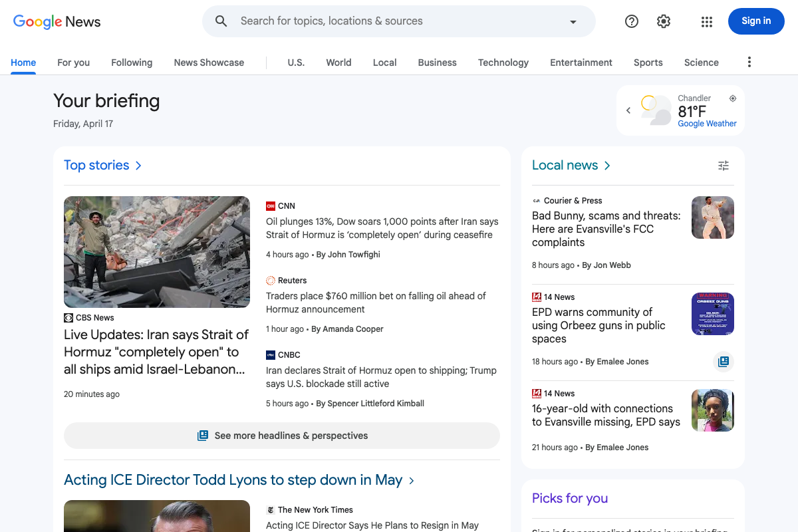Click full coverage icon for Orbeez story
The image size is (798, 532).
tap(724, 362)
